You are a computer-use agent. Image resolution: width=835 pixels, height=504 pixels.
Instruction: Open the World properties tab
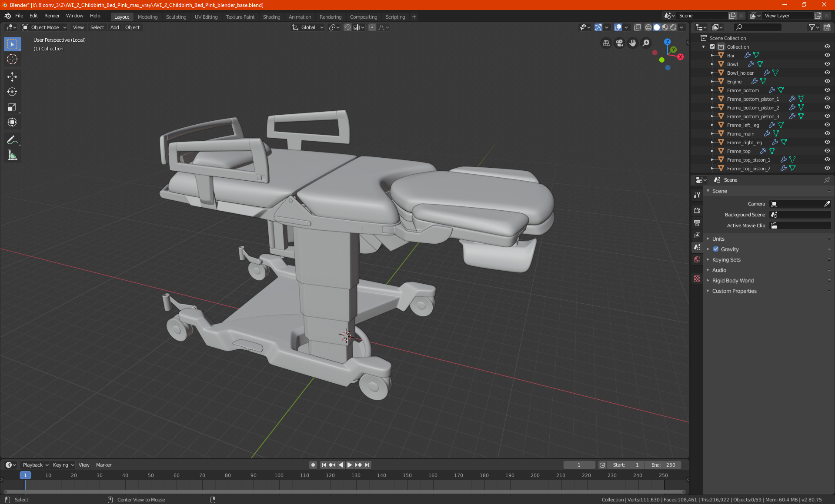[x=697, y=259]
